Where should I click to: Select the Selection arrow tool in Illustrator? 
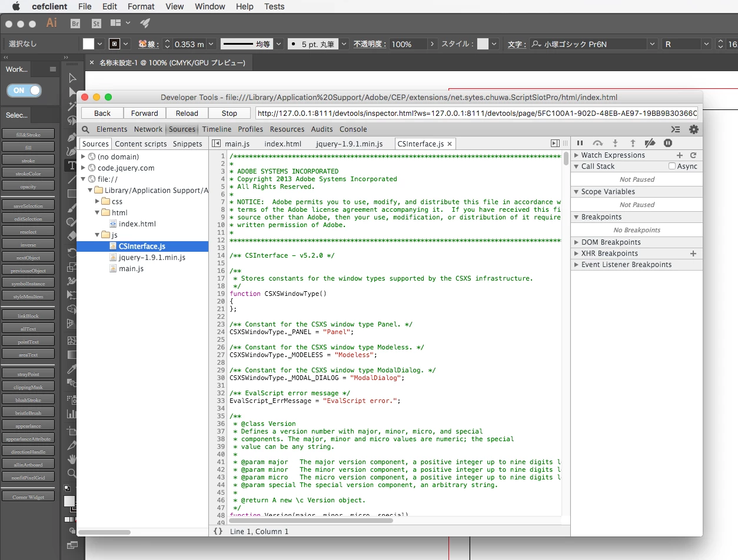[x=72, y=78]
